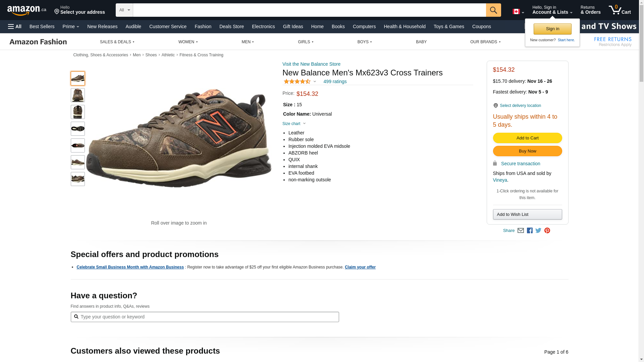Open the 499 ratings link
The height and width of the screenshot is (362, 644).
(335, 81)
